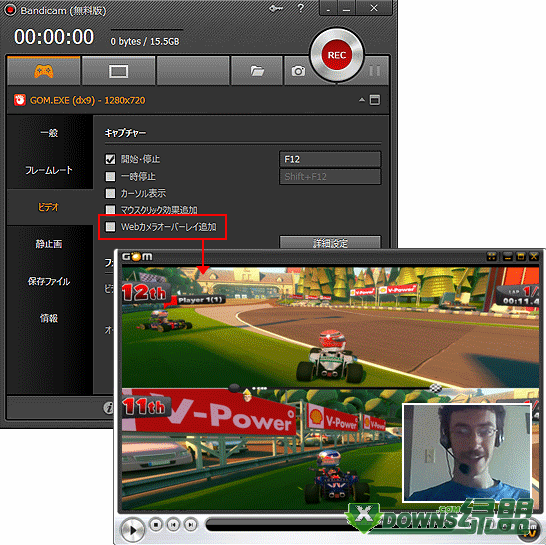
Task: Click the 0 bytes / 15.5GB storage text
Action: tap(145, 41)
